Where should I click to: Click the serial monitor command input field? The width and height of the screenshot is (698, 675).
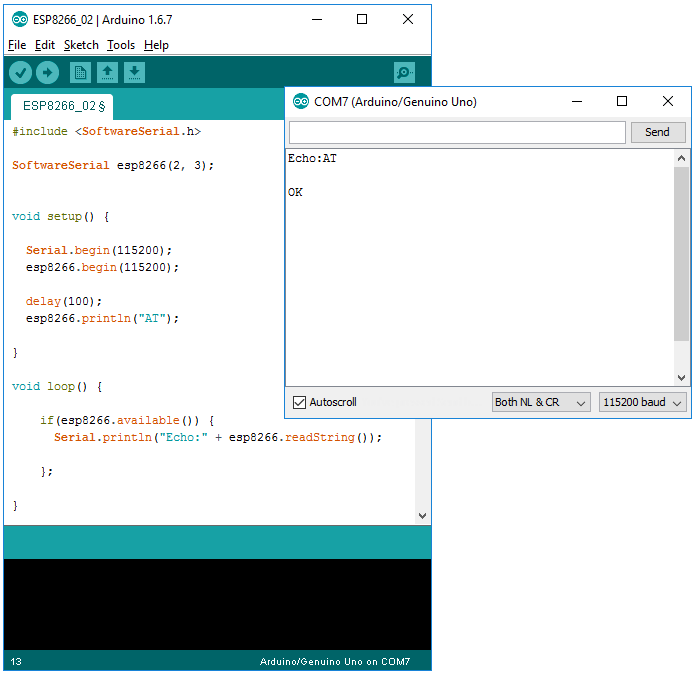click(457, 132)
